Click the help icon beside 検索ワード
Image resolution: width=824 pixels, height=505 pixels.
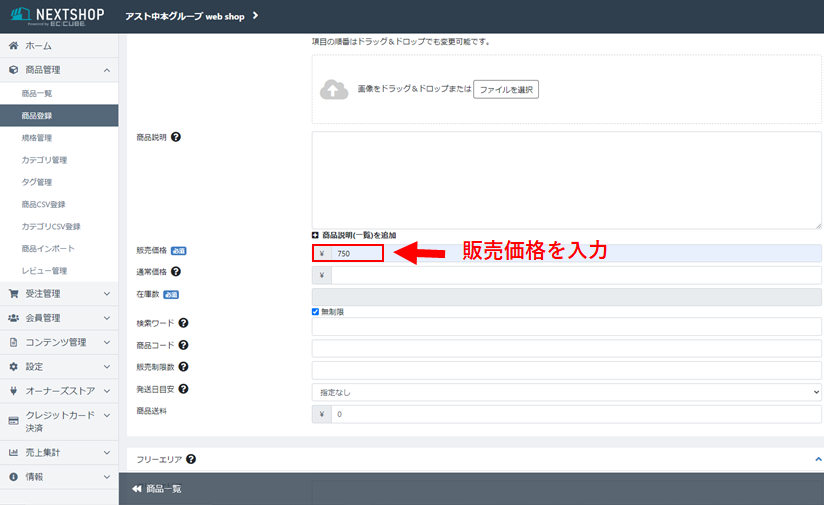point(183,323)
